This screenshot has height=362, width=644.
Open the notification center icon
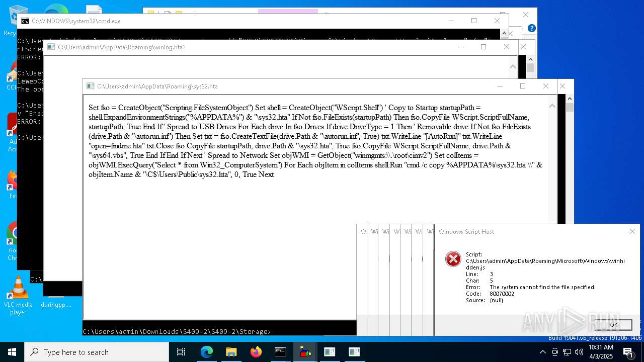(x=628, y=352)
